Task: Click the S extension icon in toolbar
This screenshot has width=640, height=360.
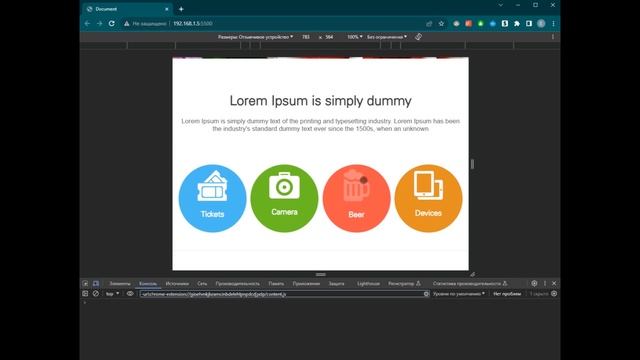Action: click(504, 24)
